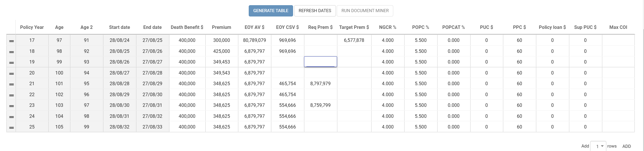Image resolution: width=644 pixels, height=151 pixels.
Task: Click the Run Document Miner button
Action: (x=365, y=11)
